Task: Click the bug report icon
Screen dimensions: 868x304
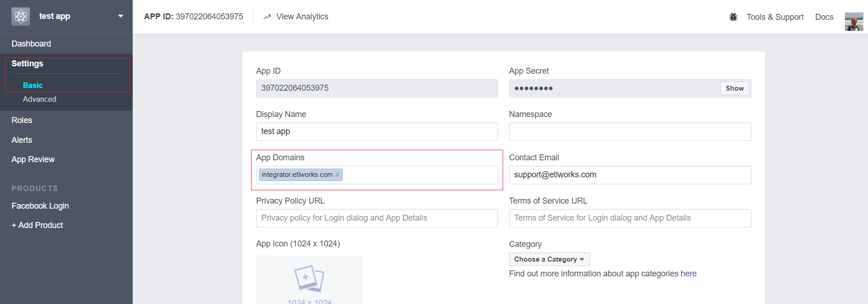Action: click(x=733, y=17)
